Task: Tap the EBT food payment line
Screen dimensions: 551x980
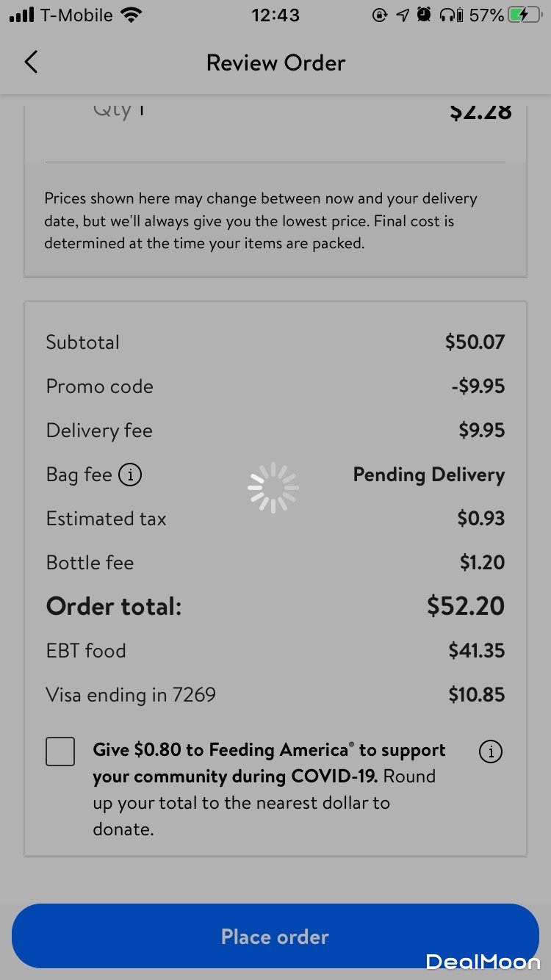Action: [x=86, y=651]
